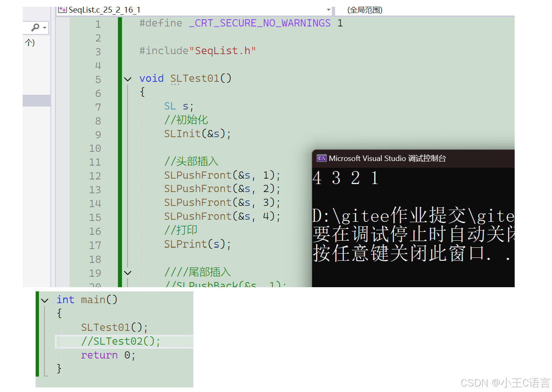Click line number 17 in the gutter
This screenshot has height=392, width=552.
95,245
